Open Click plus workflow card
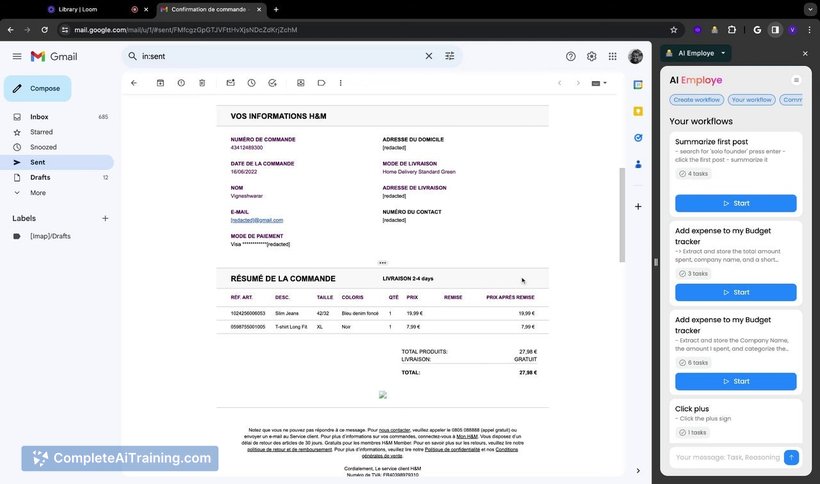The width and height of the screenshot is (820, 484). click(x=735, y=421)
